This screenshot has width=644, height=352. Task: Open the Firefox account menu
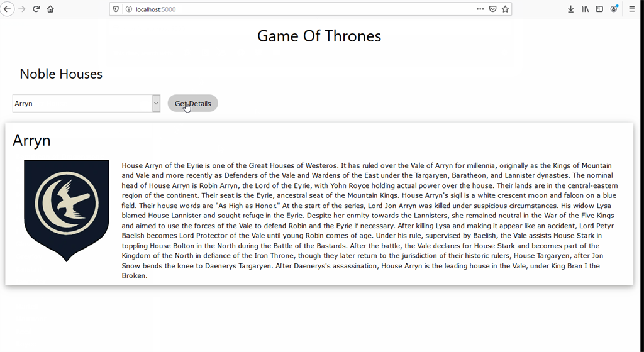pos(614,9)
